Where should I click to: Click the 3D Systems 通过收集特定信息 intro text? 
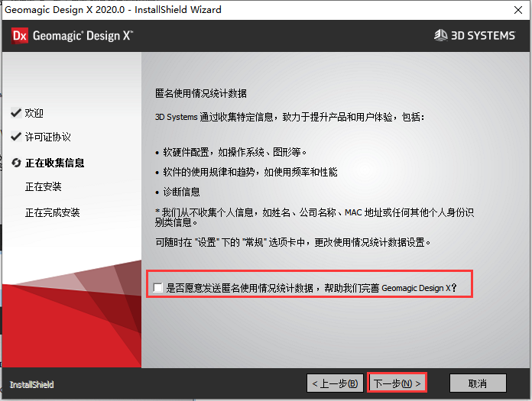pyautogui.click(x=290, y=117)
